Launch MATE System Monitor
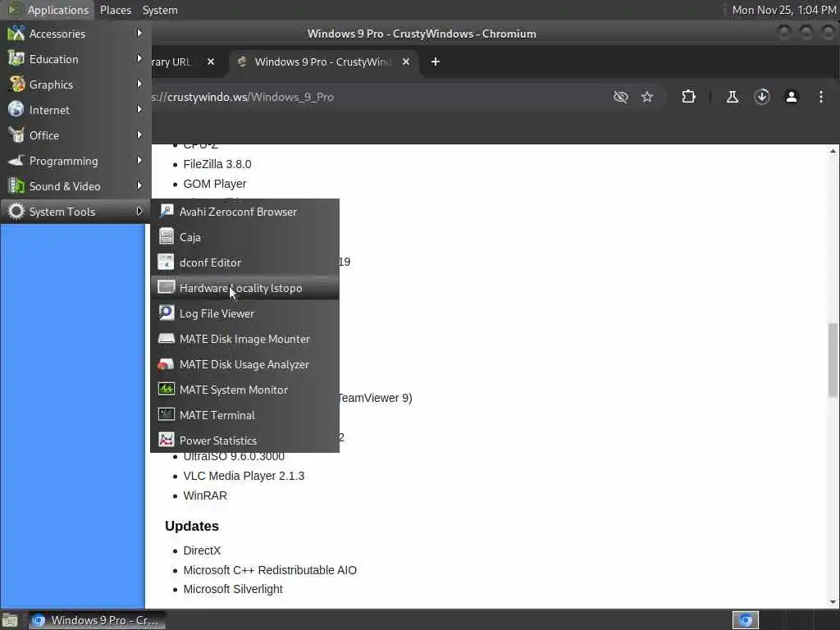The width and height of the screenshot is (840, 630). [x=244, y=390]
